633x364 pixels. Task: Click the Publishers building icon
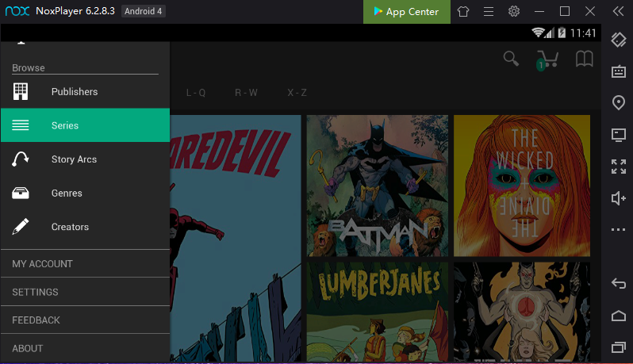[x=21, y=92]
